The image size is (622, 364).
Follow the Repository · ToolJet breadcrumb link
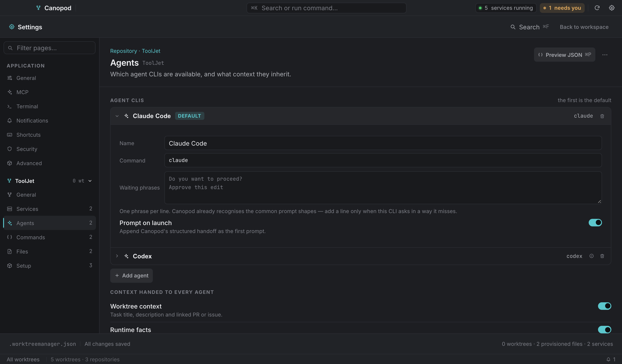[135, 51]
